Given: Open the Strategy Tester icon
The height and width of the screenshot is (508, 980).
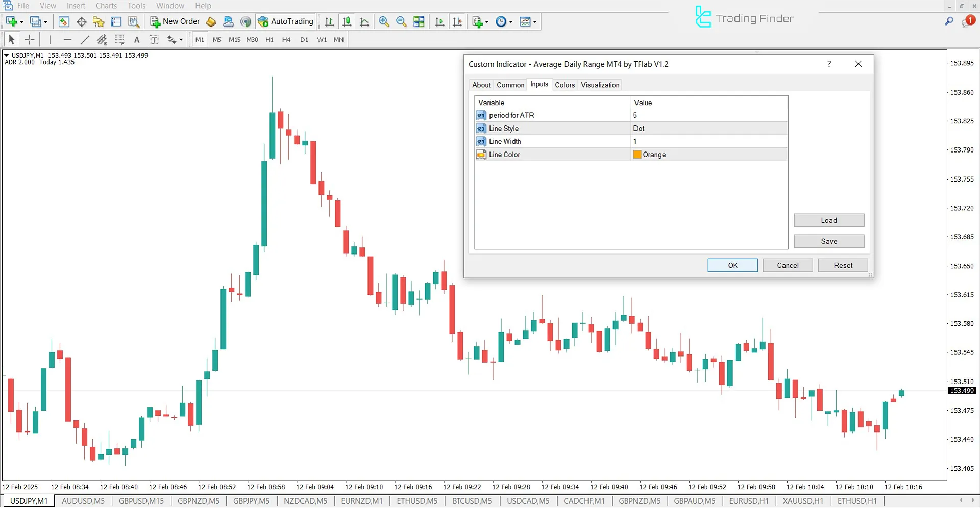Looking at the screenshot, I should coord(134,21).
